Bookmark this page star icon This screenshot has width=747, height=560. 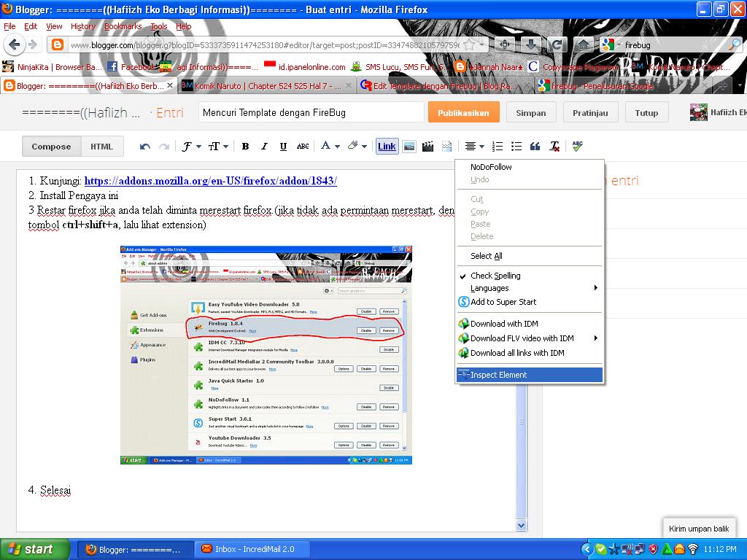pyautogui.click(x=469, y=44)
